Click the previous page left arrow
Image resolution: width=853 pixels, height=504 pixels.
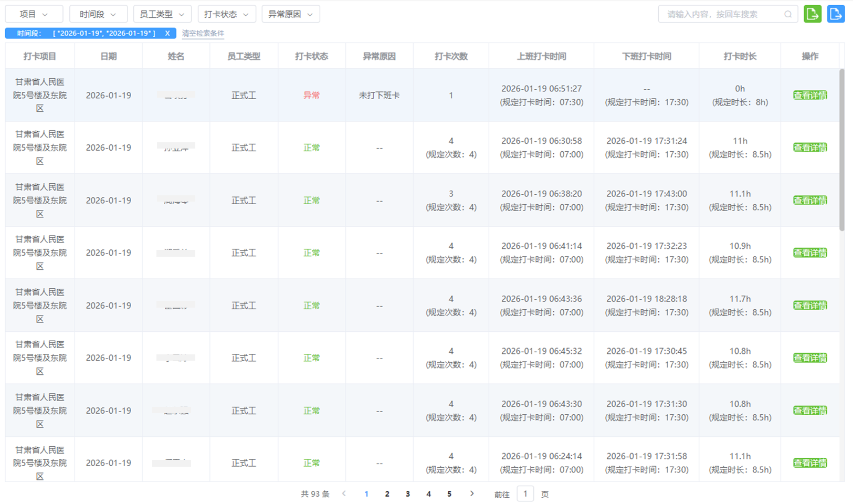pyautogui.click(x=344, y=493)
